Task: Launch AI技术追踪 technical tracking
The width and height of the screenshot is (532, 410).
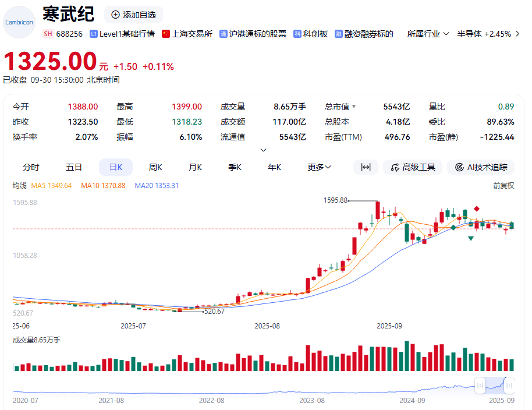Action: 481,167
